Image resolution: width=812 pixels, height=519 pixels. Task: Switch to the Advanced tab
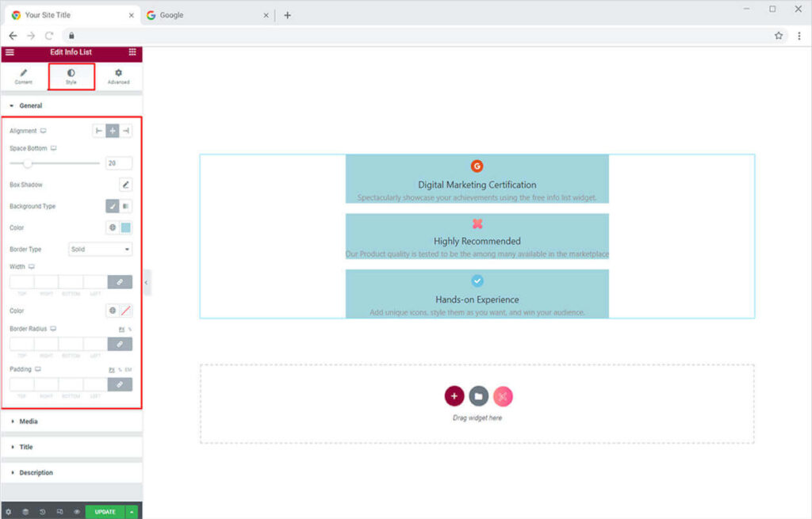[x=118, y=77]
